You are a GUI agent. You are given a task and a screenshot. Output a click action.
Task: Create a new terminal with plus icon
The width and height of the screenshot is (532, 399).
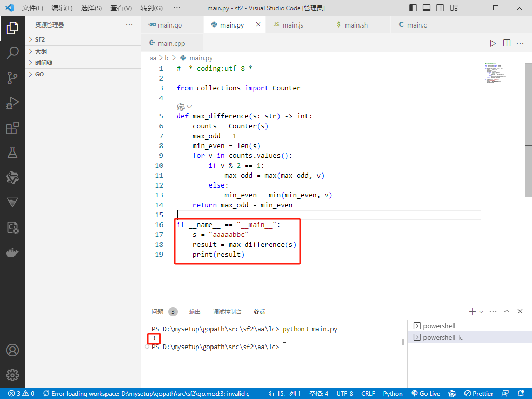pyautogui.click(x=472, y=312)
